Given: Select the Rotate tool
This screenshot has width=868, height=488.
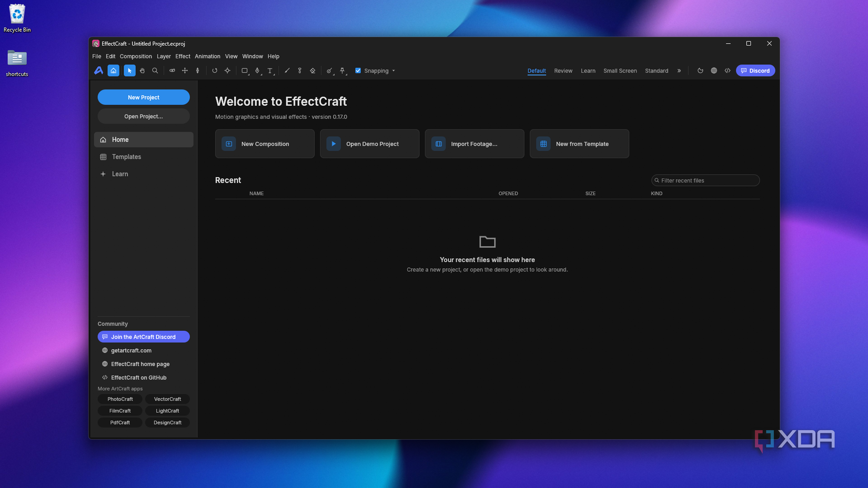Looking at the screenshot, I should pos(215,70).
